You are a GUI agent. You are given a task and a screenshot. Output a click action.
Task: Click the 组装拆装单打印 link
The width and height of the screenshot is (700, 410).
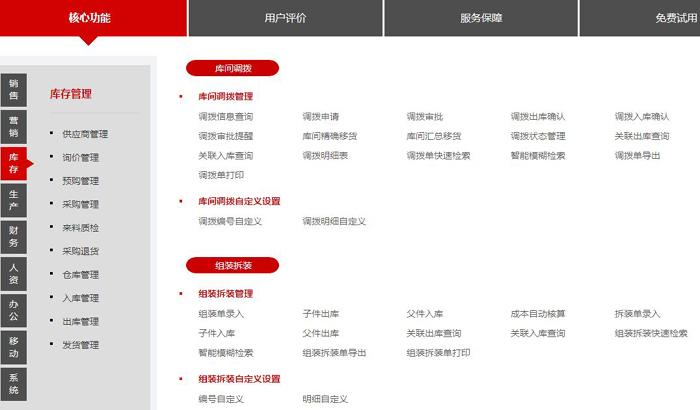click(438, 353)
